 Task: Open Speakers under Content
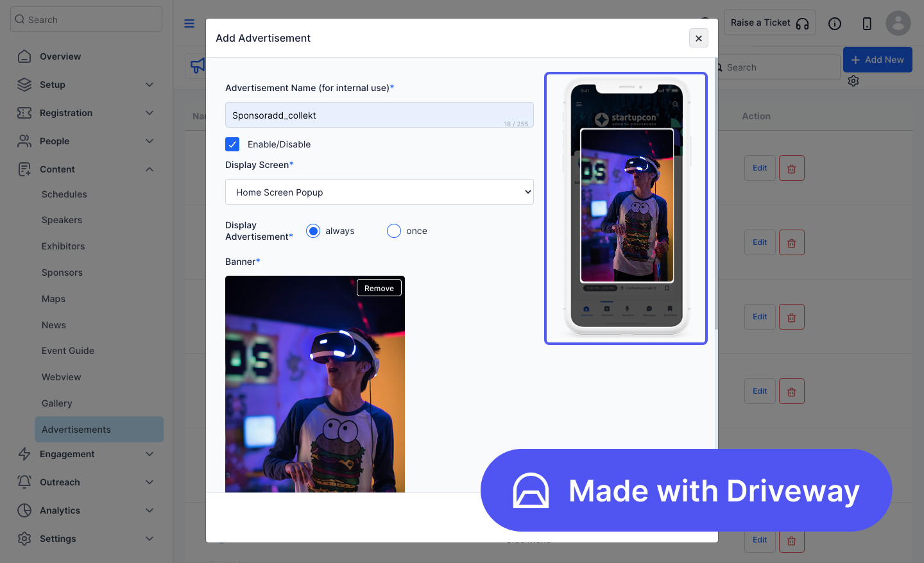click(62, 220)
